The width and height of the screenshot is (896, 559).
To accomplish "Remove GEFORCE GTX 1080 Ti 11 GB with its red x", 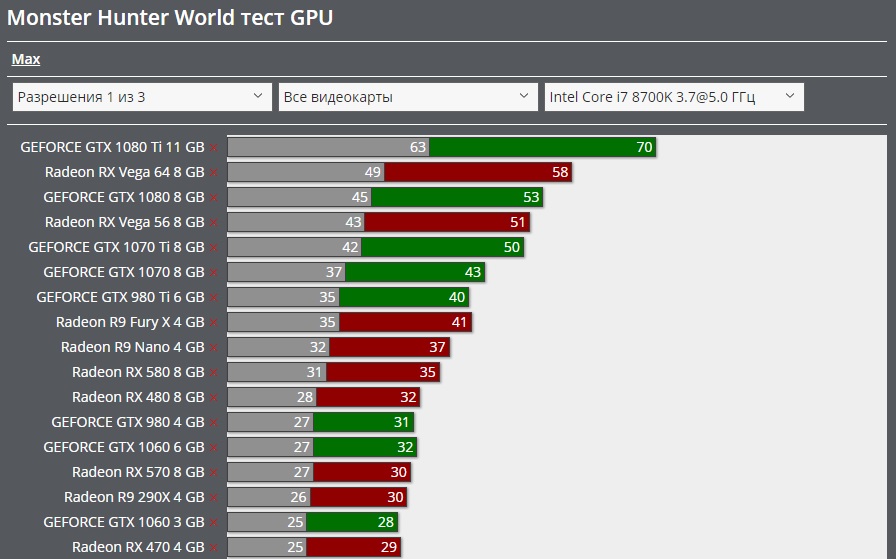I will 214,147.
